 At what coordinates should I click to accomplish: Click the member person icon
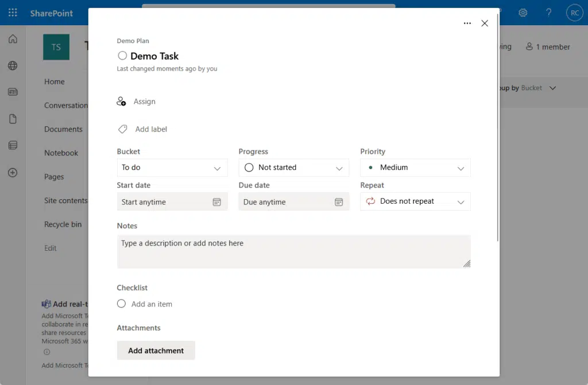pos(529,46)
